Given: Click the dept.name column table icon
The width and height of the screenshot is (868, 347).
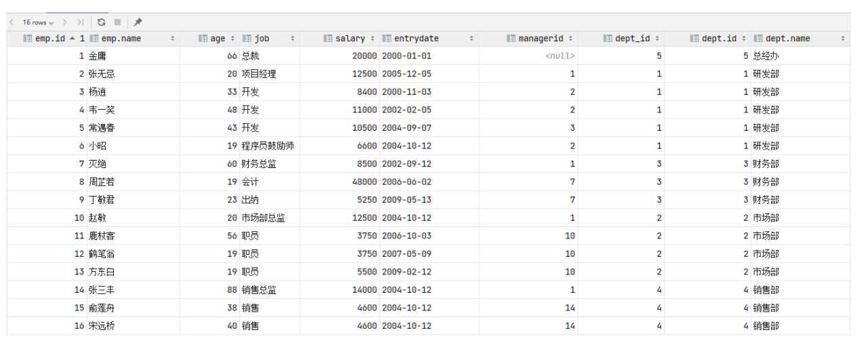Looking at the screenshot, I should 759,39.
